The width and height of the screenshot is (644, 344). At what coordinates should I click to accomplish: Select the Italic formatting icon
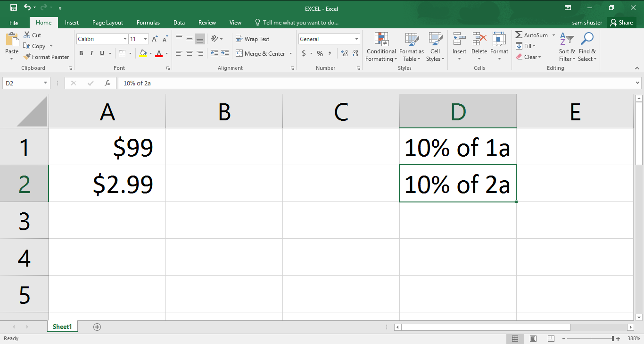click(91, 53)
